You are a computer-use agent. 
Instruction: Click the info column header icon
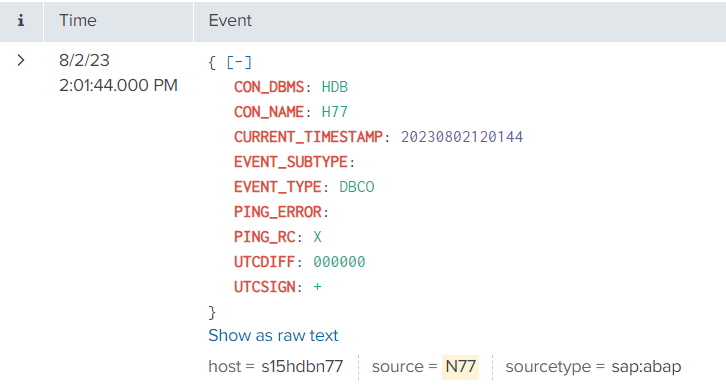[21, 20]
